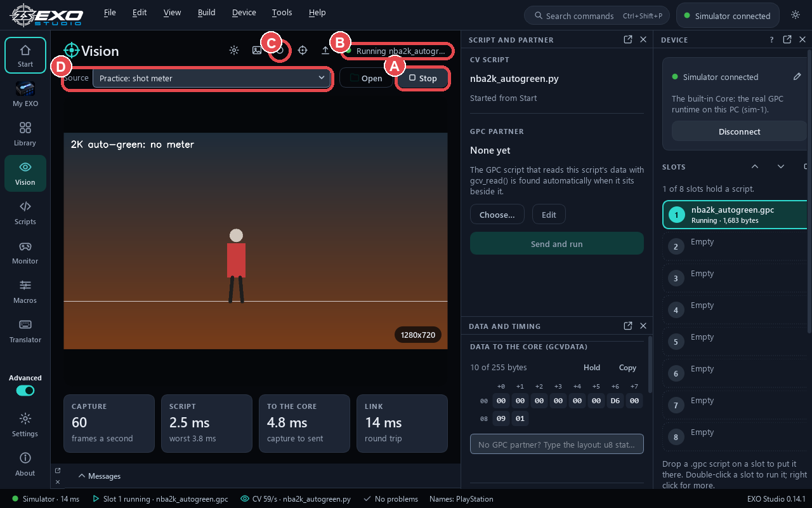Toggle the light/dark theme icon
The width and height of the screenshot is (812, 508).
click(796, 15)
